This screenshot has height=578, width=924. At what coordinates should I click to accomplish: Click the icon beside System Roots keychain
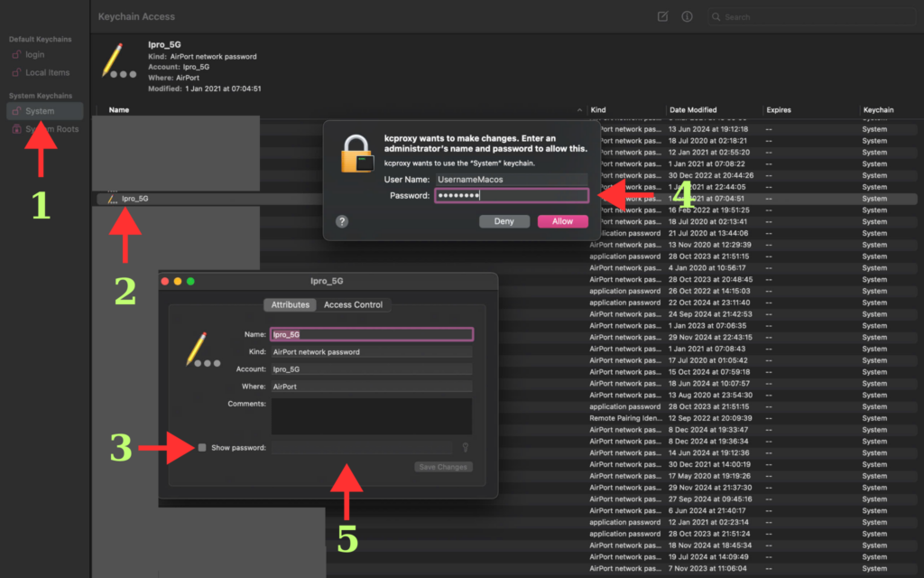(16, 128)
